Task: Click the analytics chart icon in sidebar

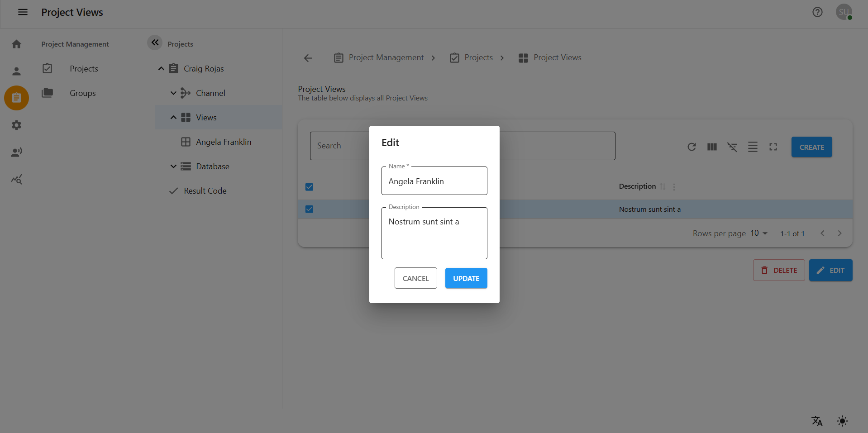Action: pos(17,180)
